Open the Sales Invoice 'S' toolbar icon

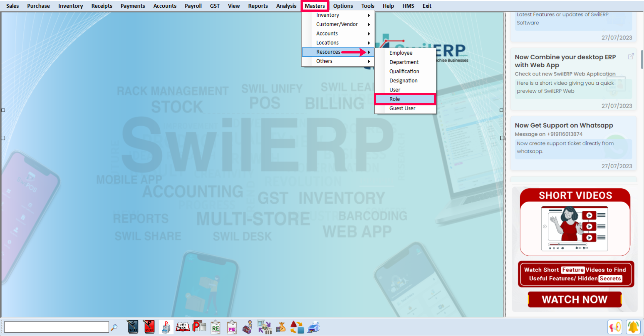point(133,327)
